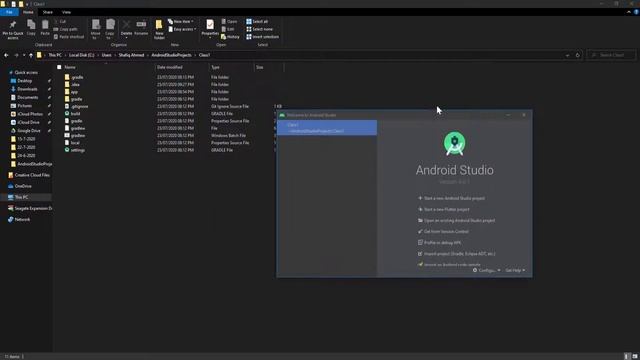Click the Refresh button beside address bar
The height and width of the screenshot is (360, 640).
click(577, 55)
